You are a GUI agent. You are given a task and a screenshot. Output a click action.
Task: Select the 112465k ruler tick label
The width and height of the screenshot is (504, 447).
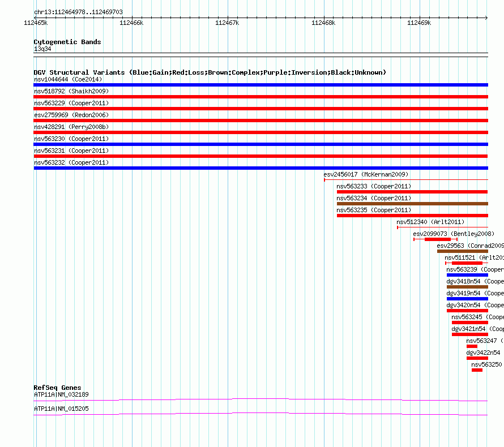(36, 23)
